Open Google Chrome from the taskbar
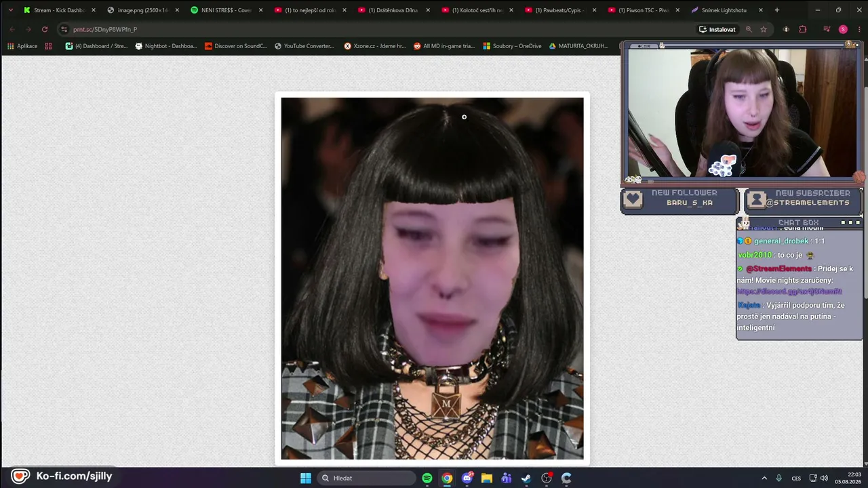The image size is (868, 488). [x=447, y=478]
